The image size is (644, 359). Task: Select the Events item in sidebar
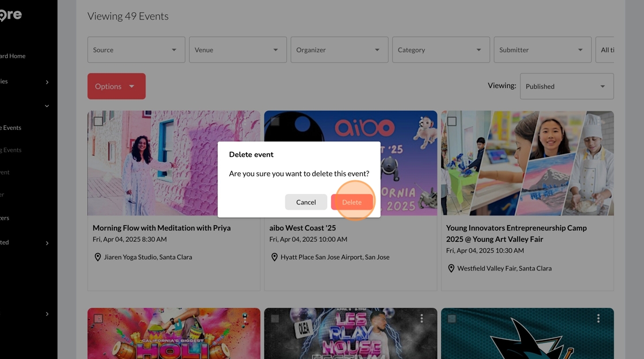[11, 128]
